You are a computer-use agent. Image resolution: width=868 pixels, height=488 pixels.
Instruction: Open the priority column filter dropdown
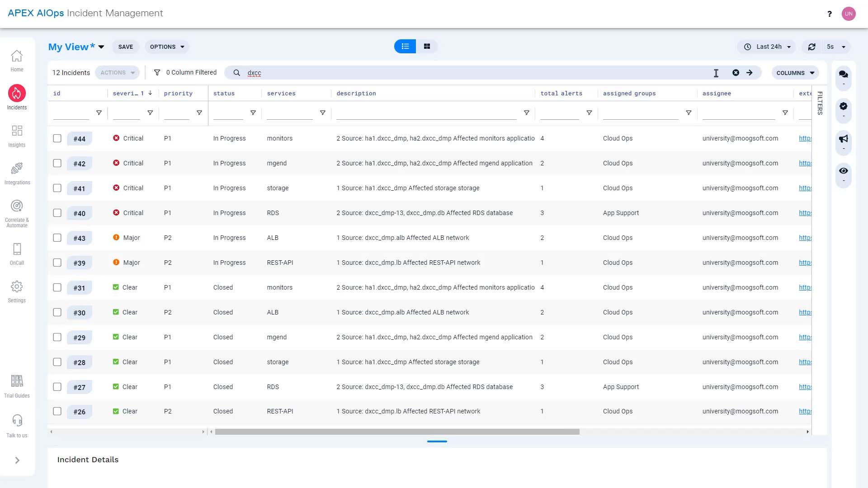(x=199, y=113)
